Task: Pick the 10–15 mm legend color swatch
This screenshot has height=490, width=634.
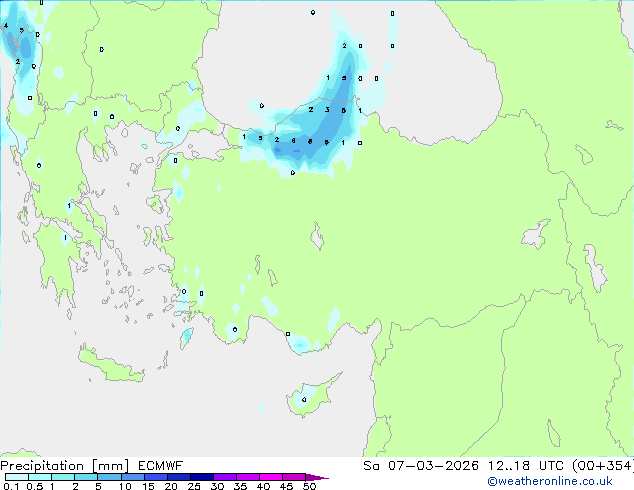Action: tap(132, 477)
